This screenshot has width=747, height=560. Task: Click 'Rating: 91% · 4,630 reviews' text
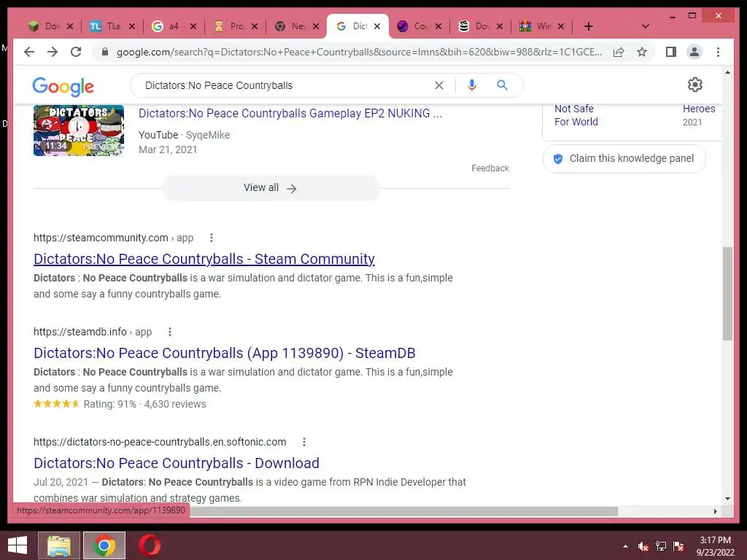(x=145, y=404)
